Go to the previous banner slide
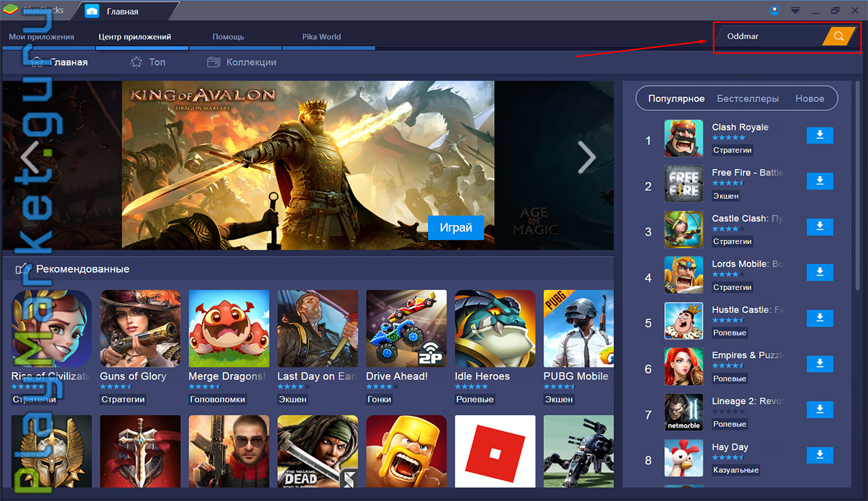The height and width of the screenshot is (501, 868). 29,158
